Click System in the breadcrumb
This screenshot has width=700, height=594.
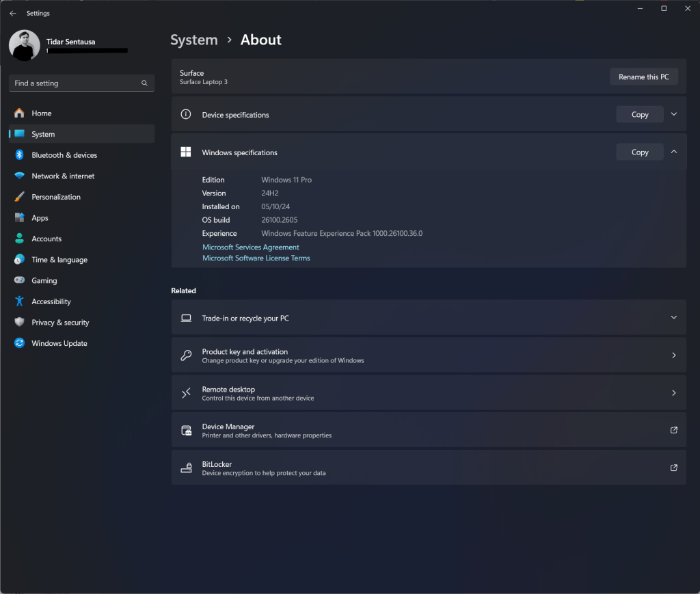(x=193, y=40)
